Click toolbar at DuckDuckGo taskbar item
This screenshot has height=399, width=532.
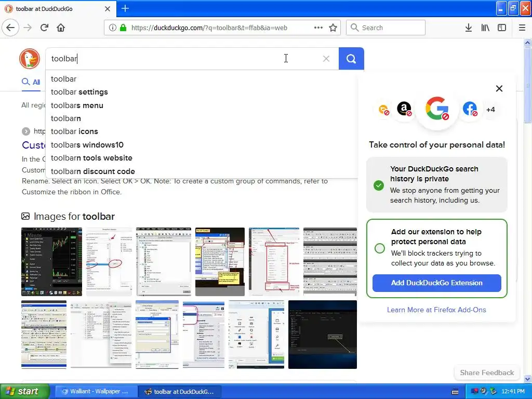(x=180, y=392)
